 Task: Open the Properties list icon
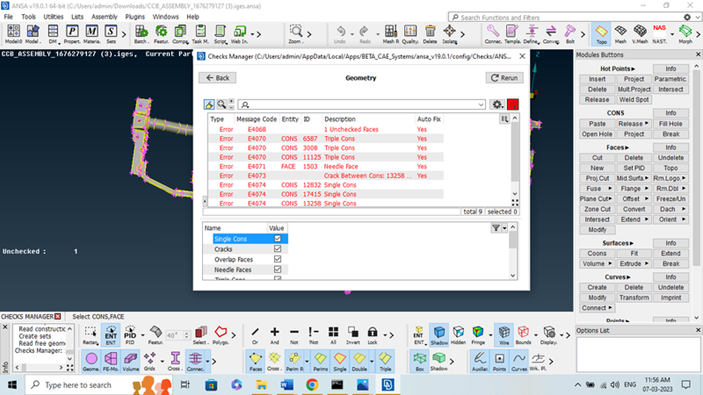click(72, 34)
